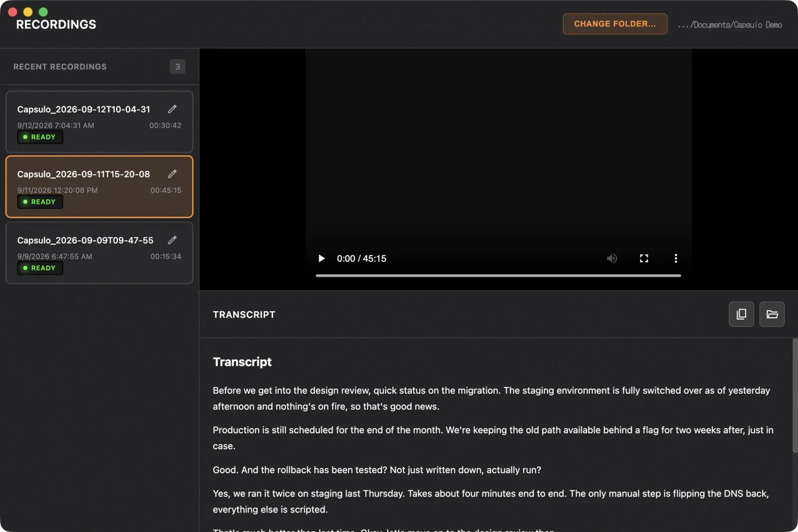The width and height of the screenshot is (798, 532).
Task: Seek along the video progress bar
Action: coord(498,275)
